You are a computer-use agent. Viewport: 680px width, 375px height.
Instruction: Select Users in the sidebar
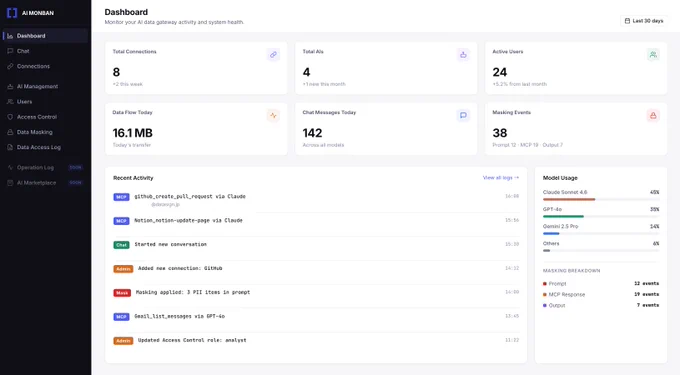pyautogui.click(x=45, y=101)
